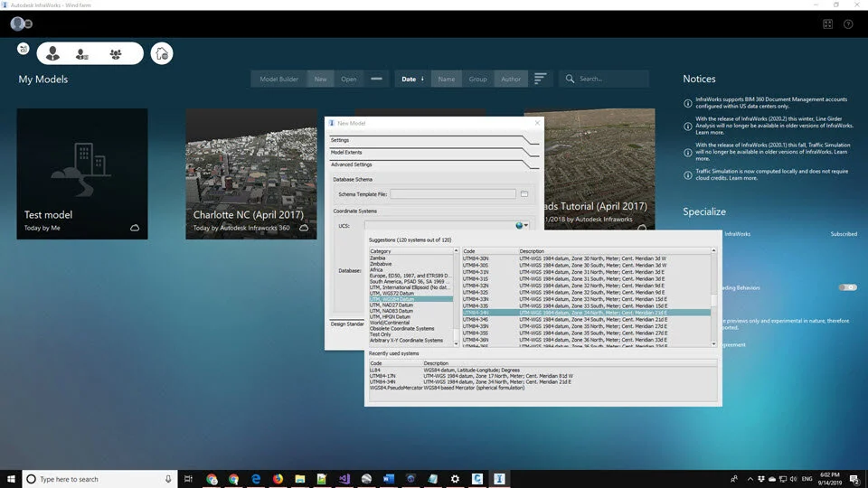This screenshot has height=488, width=868.
Task: Sort models by Name
Action: point(446,80)
